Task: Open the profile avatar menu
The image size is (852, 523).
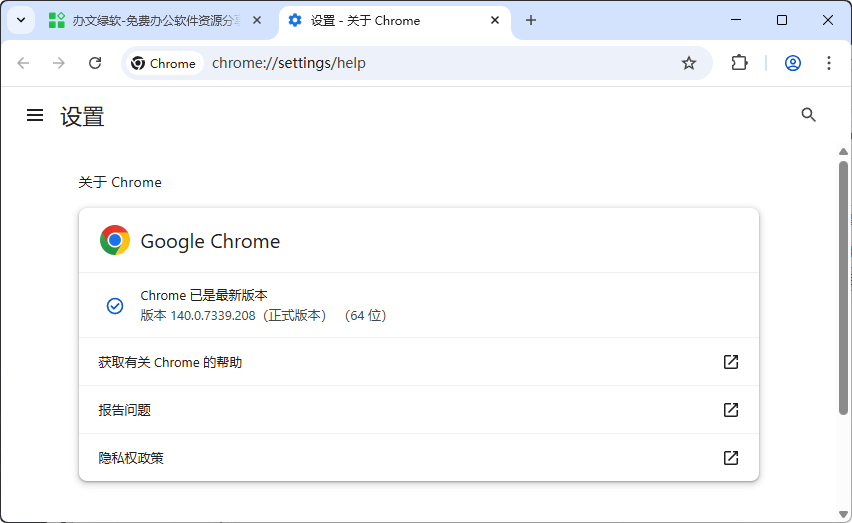Action: 792,63
